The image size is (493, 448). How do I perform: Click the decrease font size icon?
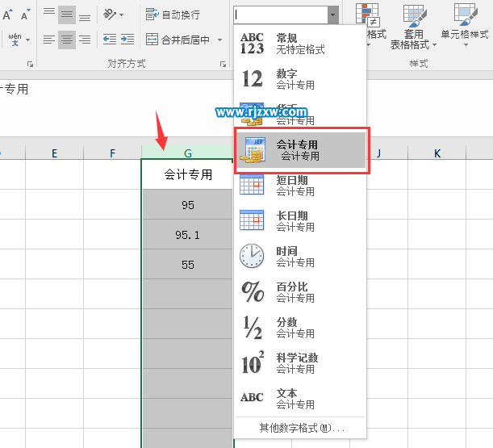pos(25,15)
